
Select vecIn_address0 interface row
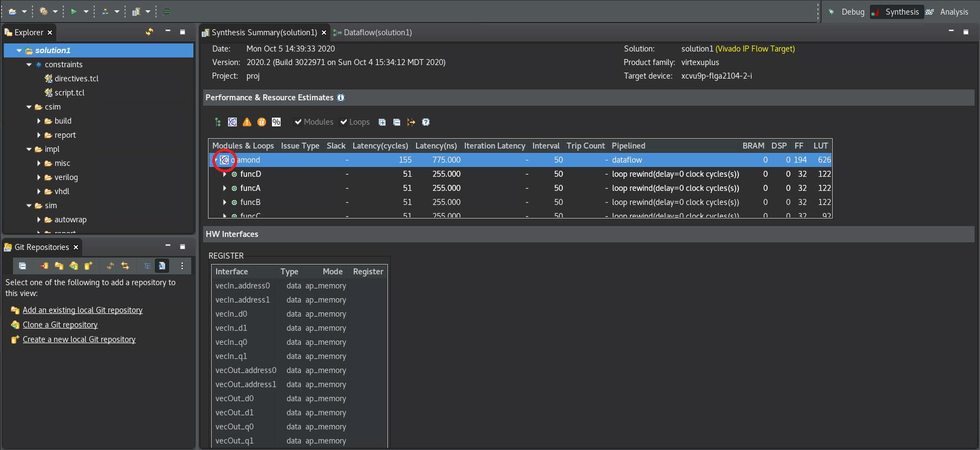[299, 286]
